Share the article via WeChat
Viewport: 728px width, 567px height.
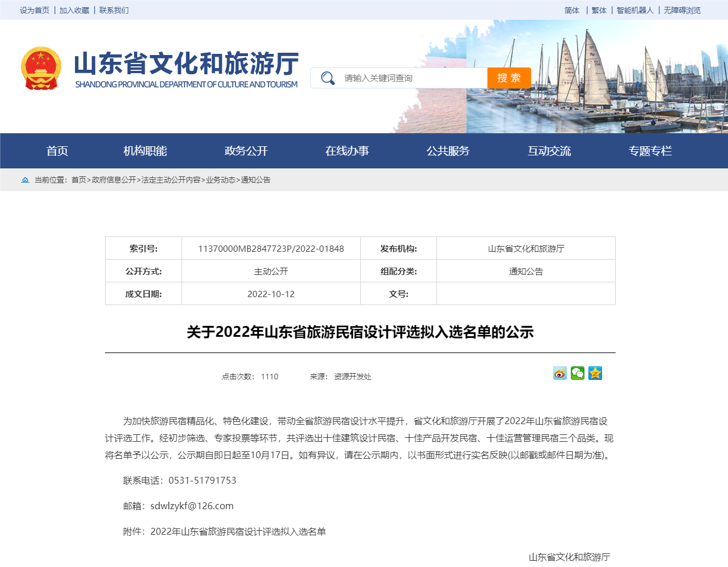[577, 373]
